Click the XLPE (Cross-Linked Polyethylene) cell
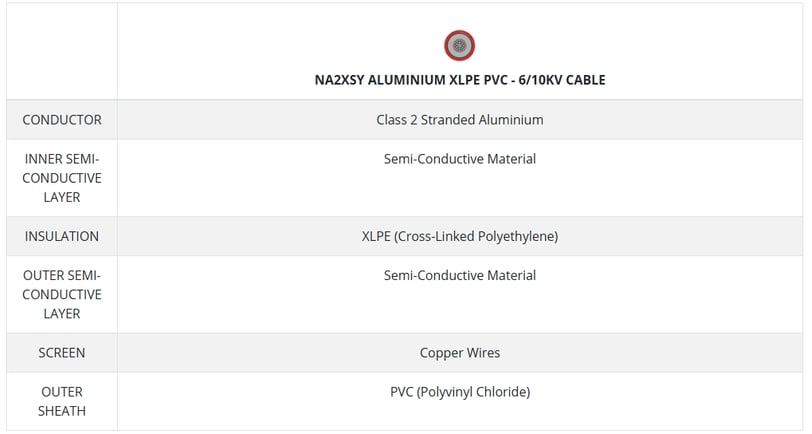Image resolution: width=812 pixels, height=434 pixels. [x=460, y=236]
